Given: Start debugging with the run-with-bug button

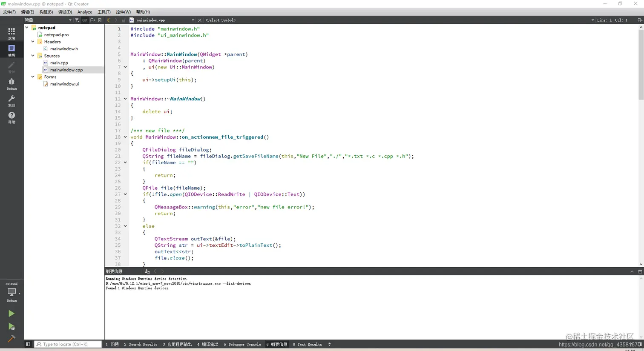Looking at the screenshot, I should pos(11,327).
